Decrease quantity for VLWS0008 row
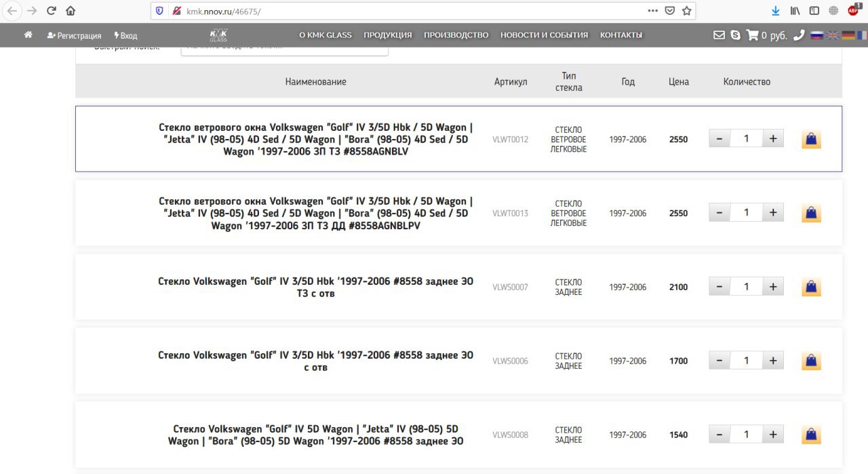The height and width of the screenshot is (474, 868). point(719,435)
